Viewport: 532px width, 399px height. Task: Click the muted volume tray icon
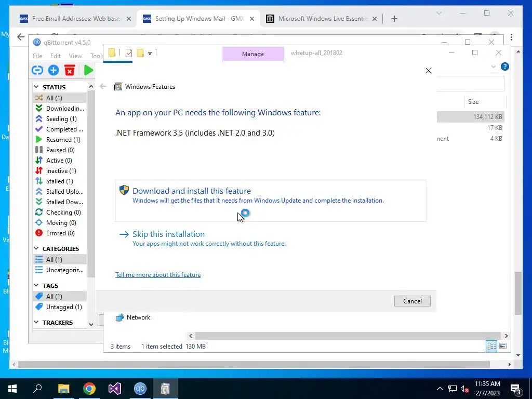(465, 389)
